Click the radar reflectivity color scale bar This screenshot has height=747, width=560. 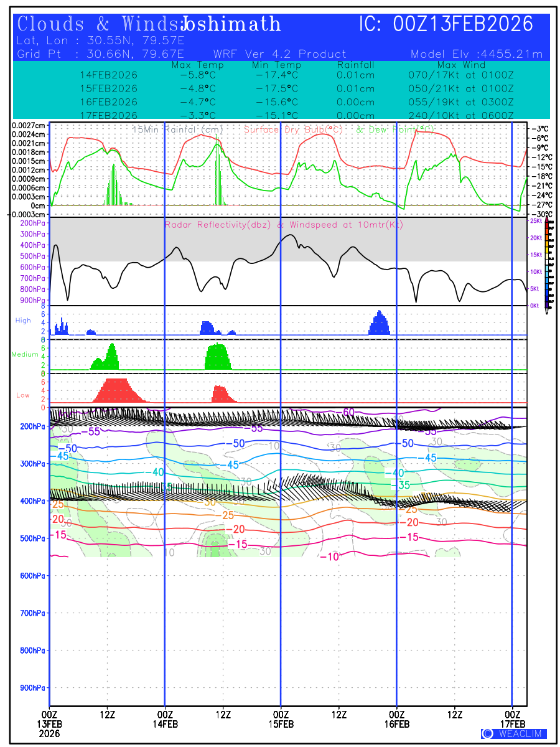(548, 263)
